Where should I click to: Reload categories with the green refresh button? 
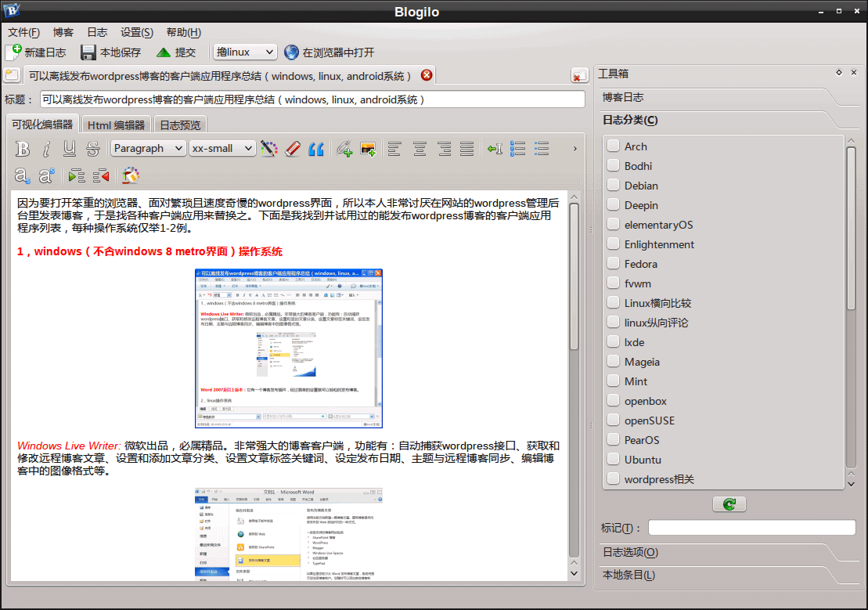coord(729,504)
